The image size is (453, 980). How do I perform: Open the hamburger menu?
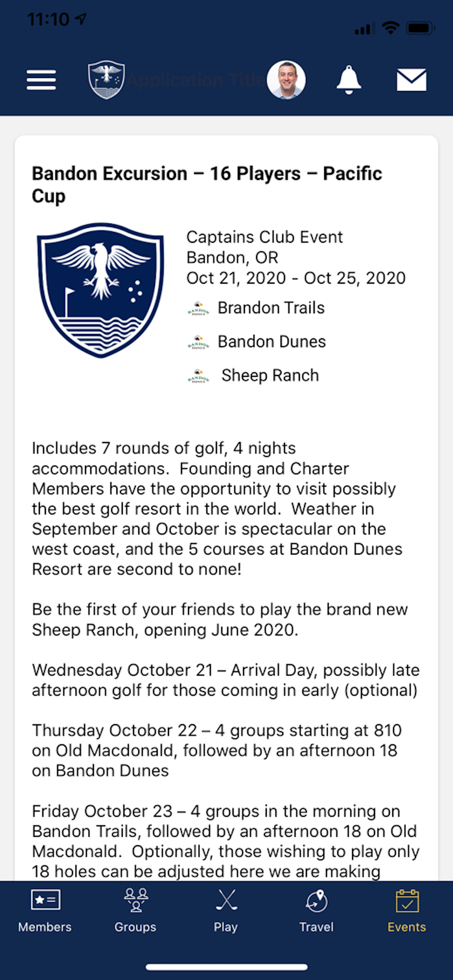coord(41,80)
